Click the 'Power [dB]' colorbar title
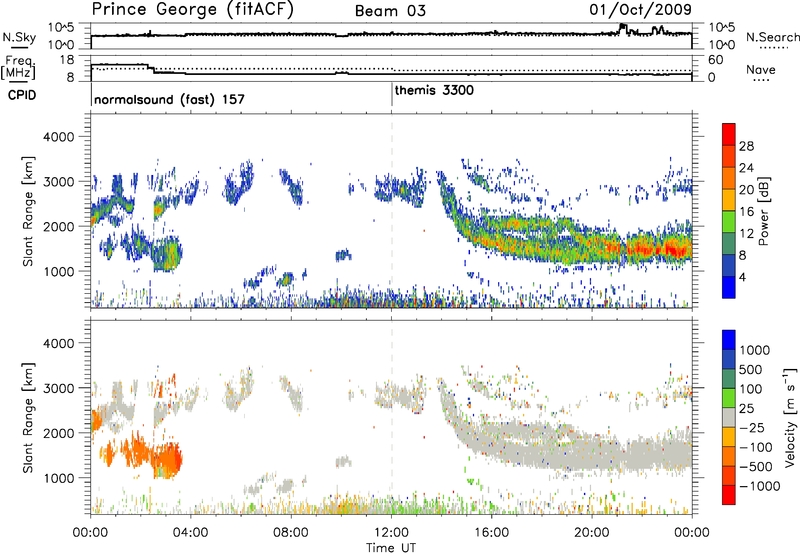This screenshot has width=800, height=554. click(763, 211)
